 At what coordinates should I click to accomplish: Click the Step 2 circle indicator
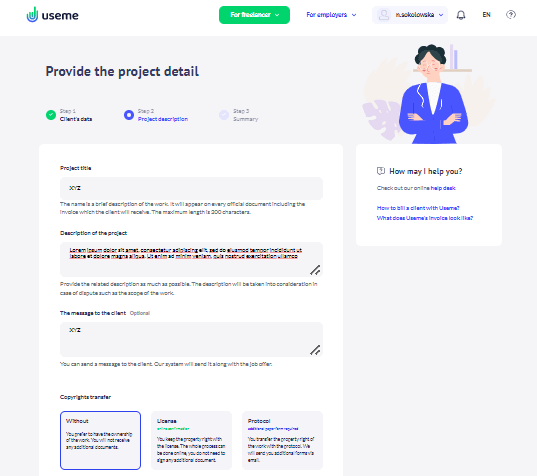pos(129,115)
